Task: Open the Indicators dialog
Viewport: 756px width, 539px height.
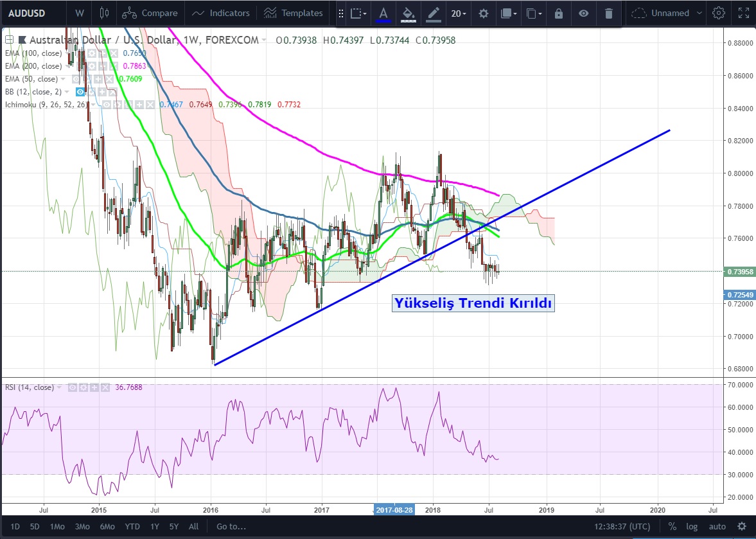Action: pos(222,13)
